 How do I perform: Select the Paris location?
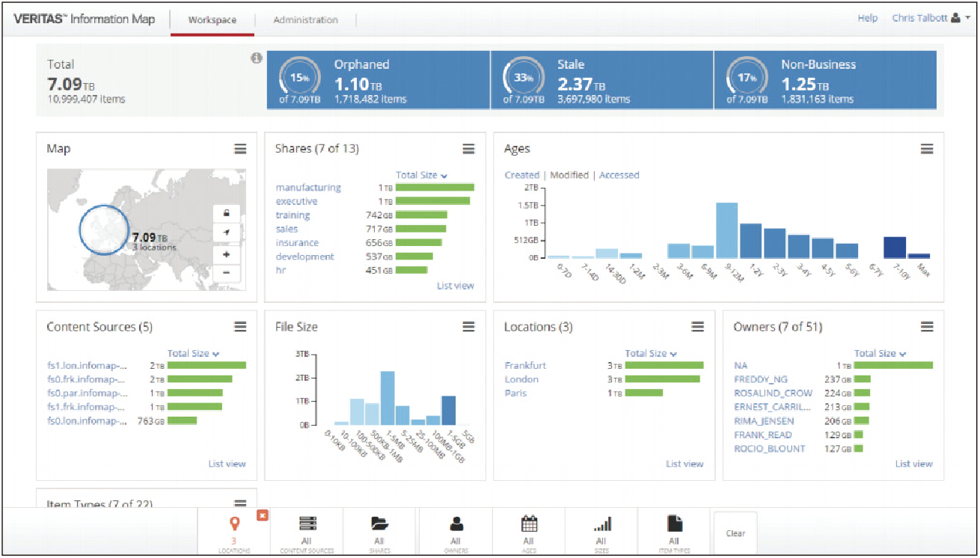point(515,393)
